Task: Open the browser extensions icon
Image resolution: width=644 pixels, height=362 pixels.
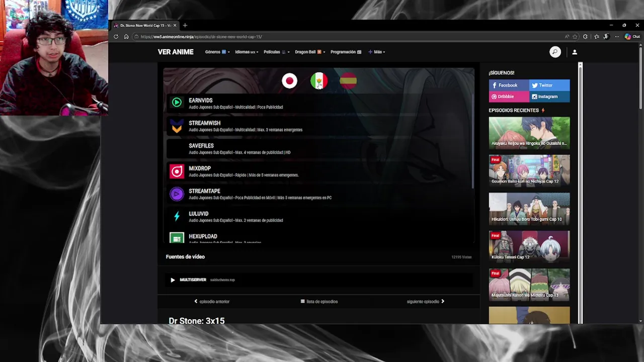Action: pyautogui.click(x=585, y=37)
